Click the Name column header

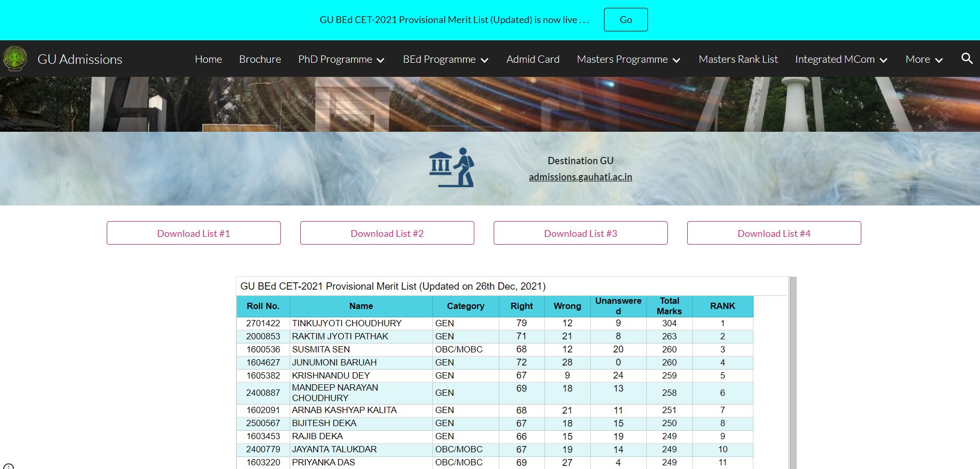[361, 306]
